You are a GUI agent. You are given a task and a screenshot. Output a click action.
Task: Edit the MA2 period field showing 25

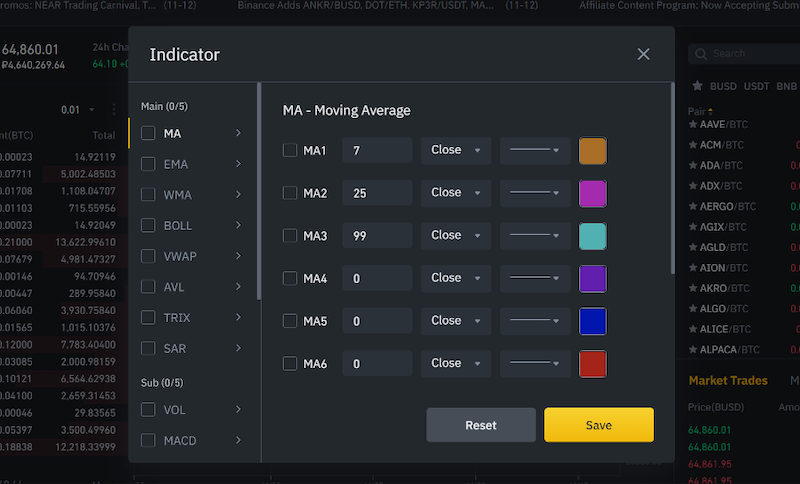[377, 193]
